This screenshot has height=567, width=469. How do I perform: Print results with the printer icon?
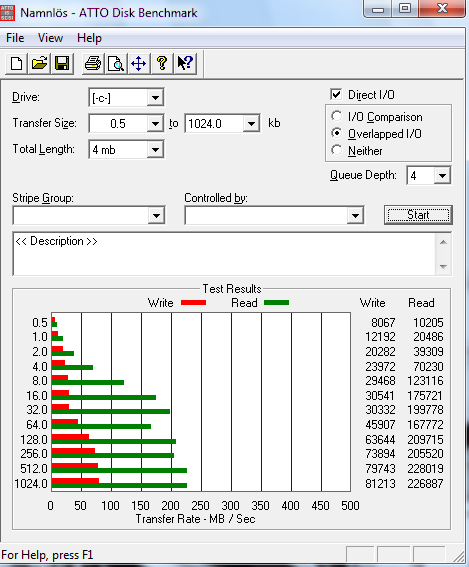pyautogui.click(x=93, y=64)
